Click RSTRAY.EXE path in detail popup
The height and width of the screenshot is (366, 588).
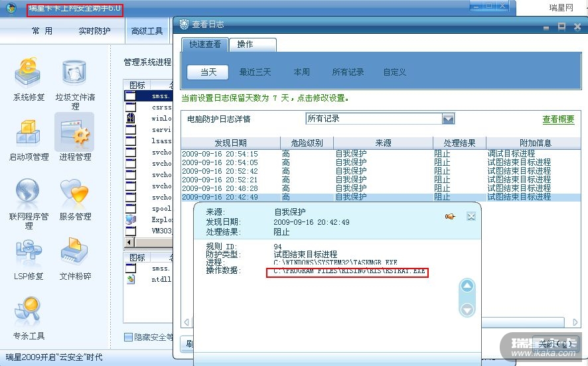click(x=348, y=271)
